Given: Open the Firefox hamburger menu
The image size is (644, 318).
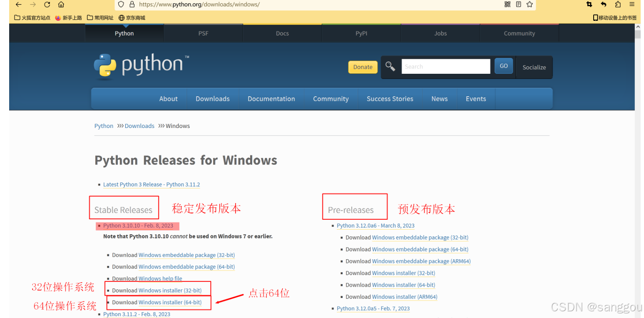Looking at the screenshot, I should point(632,5).
